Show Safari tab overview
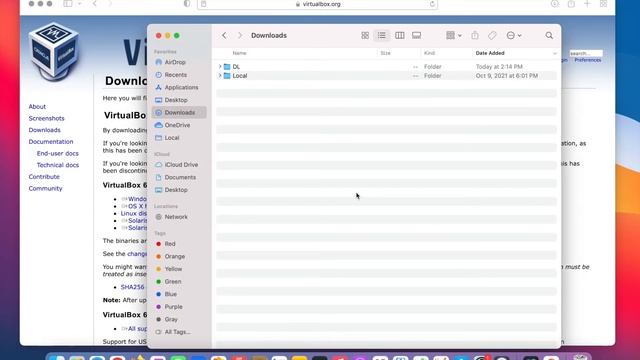The width and height of the screenshot is (640, 360). [603, 4]
